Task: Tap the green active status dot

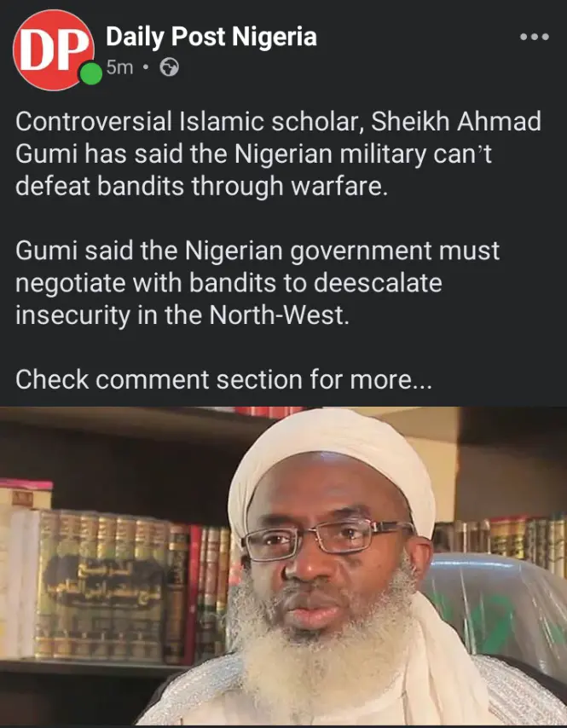Action: pos(91,74)
